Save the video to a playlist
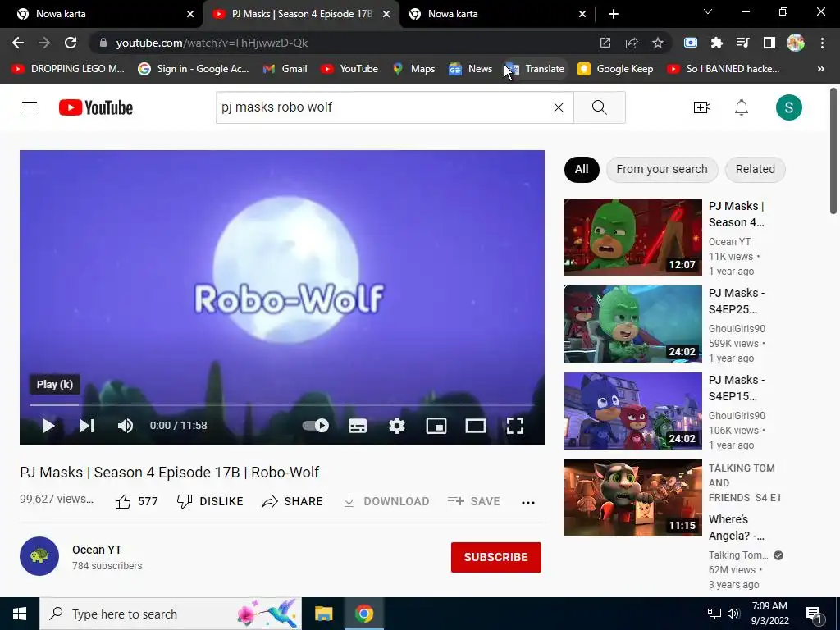Image resolution: width=840 pixels, height=630 pixels. coord(473,501)
